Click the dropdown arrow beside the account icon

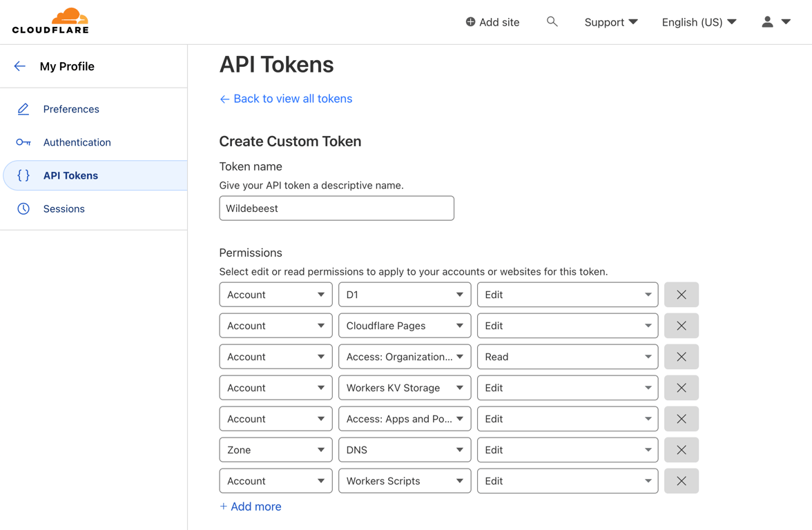(786, 22)
